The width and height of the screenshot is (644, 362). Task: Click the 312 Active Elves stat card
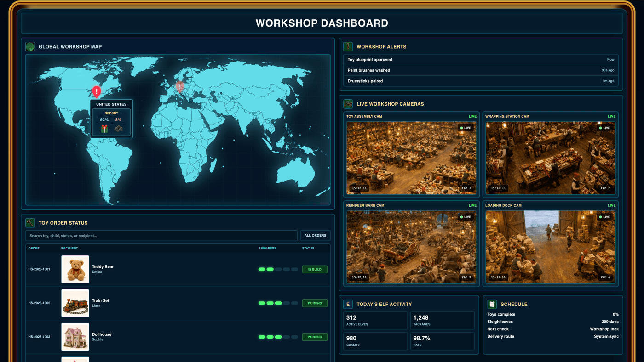click(375, 321)
